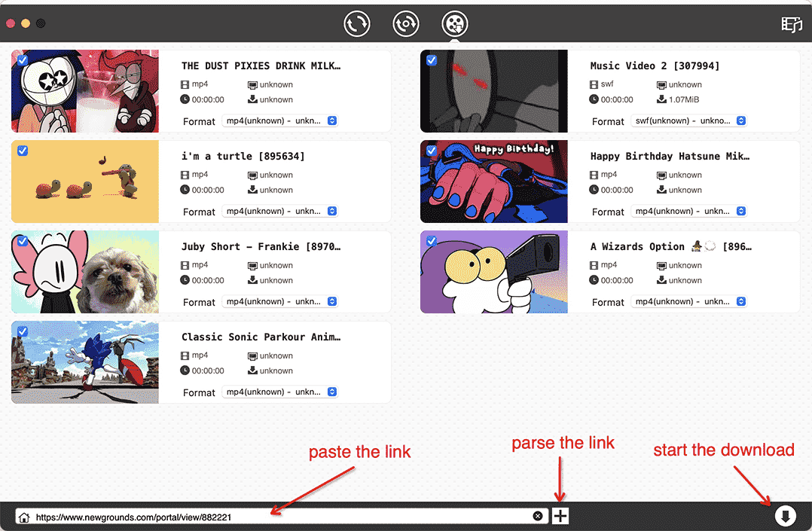Expand Format dropdown for A Wizards Option
The width and height of the screenshot is (812, 531).
coord(689,301)
